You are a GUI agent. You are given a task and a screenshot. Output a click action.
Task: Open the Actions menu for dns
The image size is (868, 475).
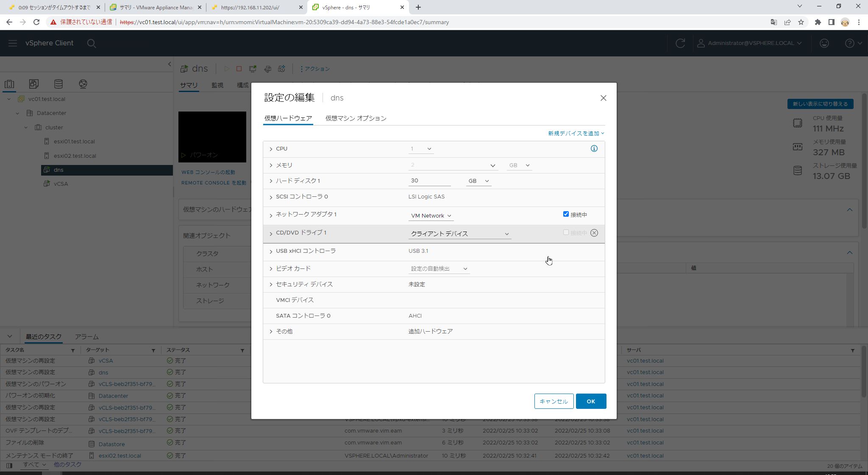(x=315, y=69)
